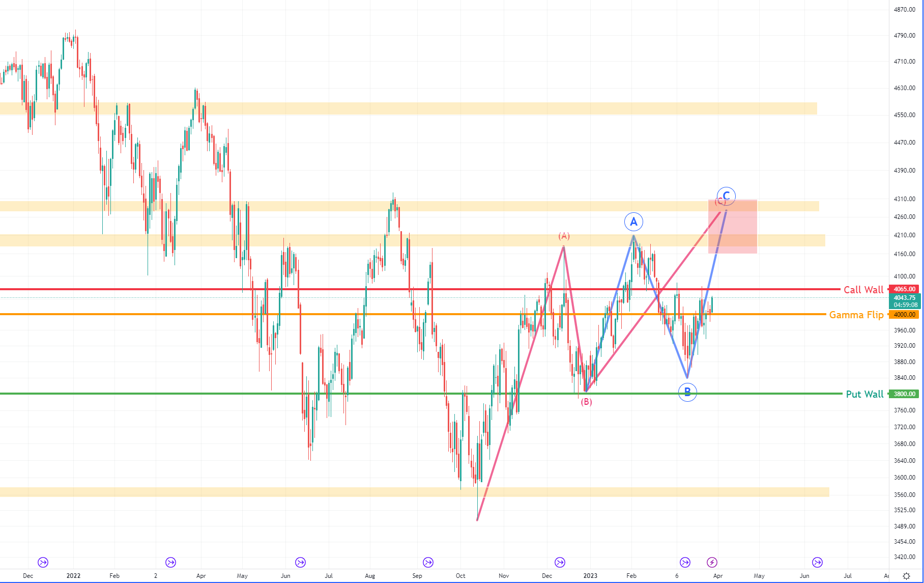Click the 2023 label on the time axis
Screen dimensions: 924x583
click(590, 576)
